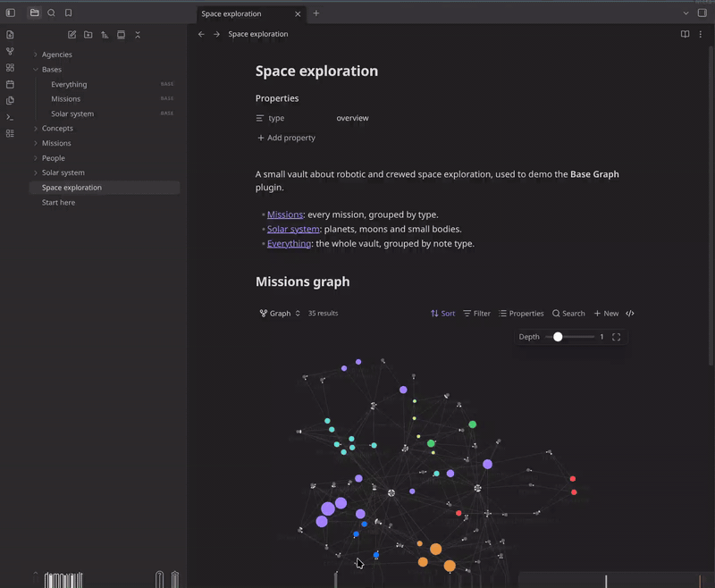This screenshot has height=588, width=715.
Task: Open templates ribbon icon
Action: click(x=10, y=101)
